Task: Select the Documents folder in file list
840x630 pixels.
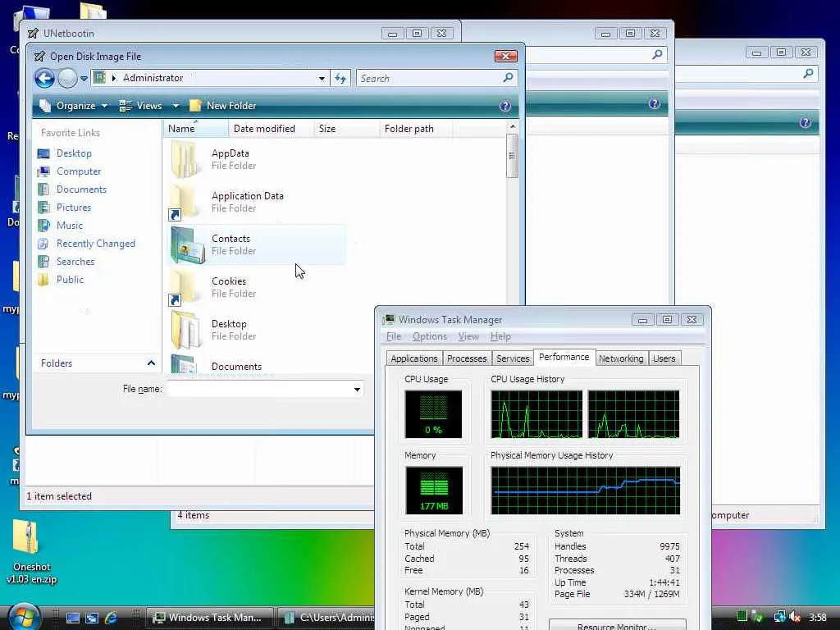Action: pos(257,364)
